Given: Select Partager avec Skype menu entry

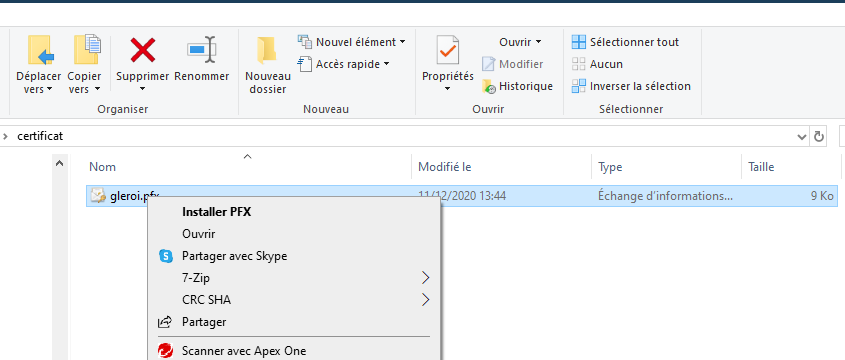Looking at the screenshot, I should click(234, 256).
